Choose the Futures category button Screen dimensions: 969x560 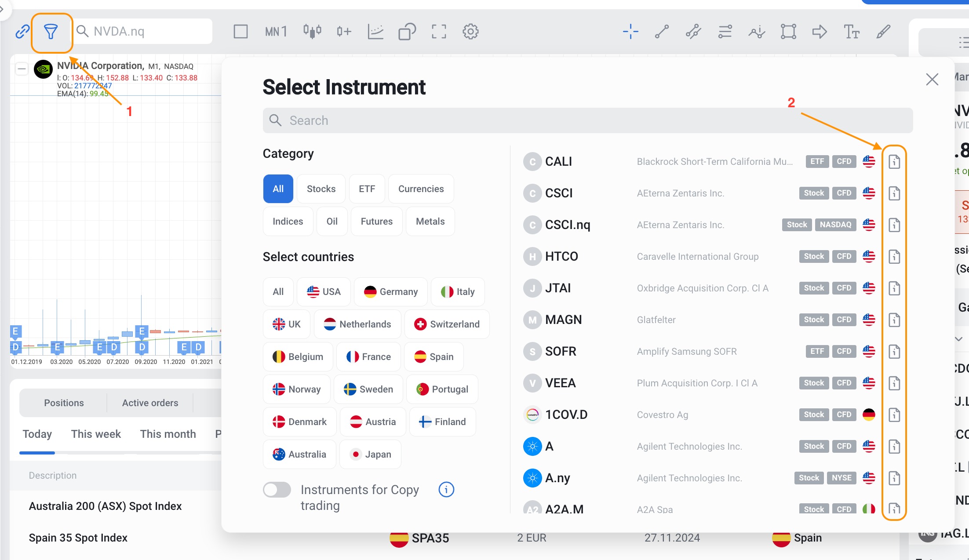[376, 222]
